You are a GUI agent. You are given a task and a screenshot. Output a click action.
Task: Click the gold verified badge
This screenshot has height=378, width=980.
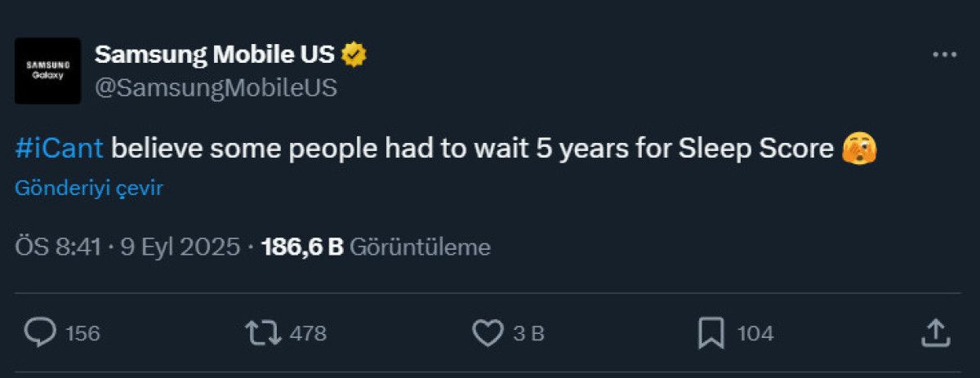coord(354,55)
